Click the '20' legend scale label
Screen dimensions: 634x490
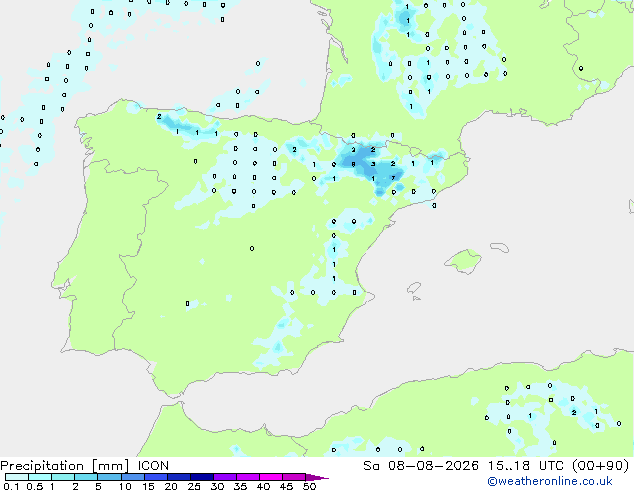pos(171,486)
